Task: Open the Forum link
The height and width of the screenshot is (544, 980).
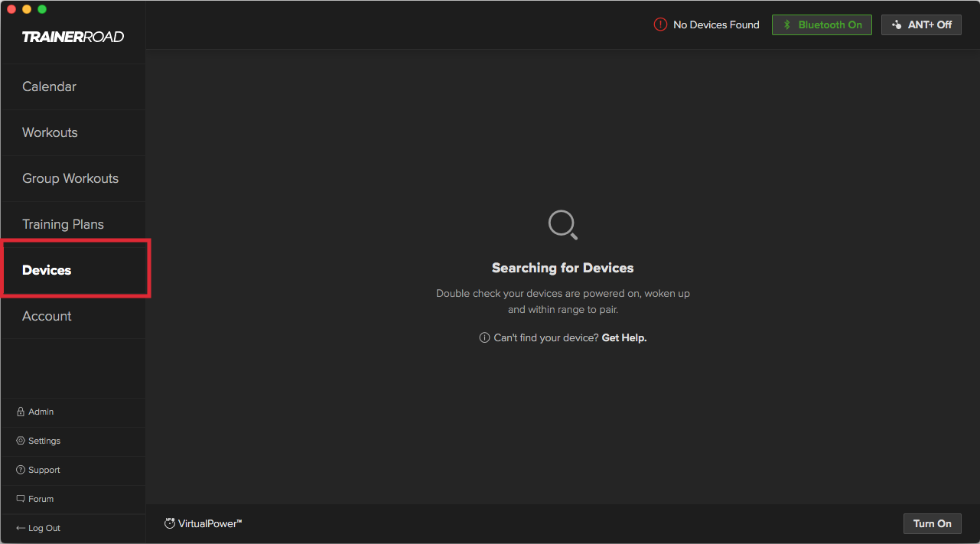Action: pos(73,499)
